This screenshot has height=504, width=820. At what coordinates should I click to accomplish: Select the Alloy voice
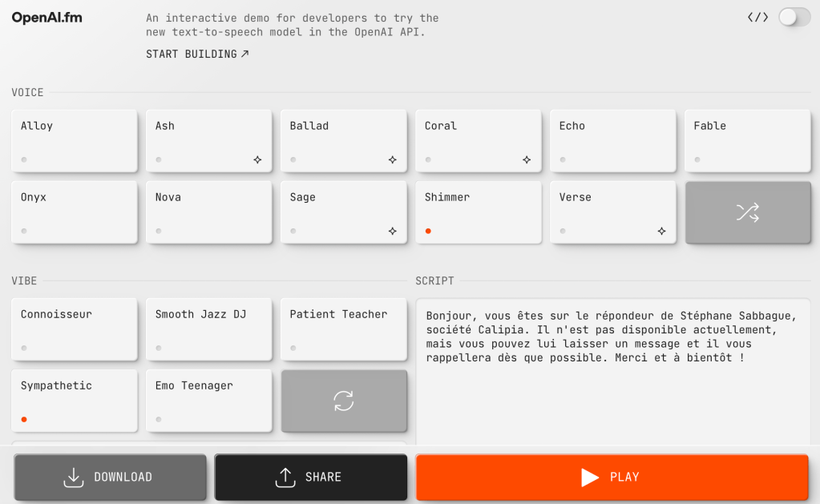tap(74, 140)
